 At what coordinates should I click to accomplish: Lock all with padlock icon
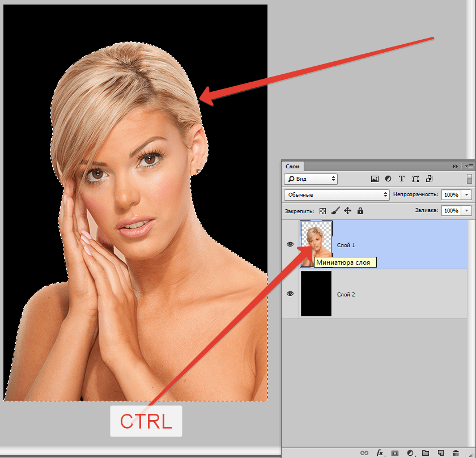click(360, 211)
